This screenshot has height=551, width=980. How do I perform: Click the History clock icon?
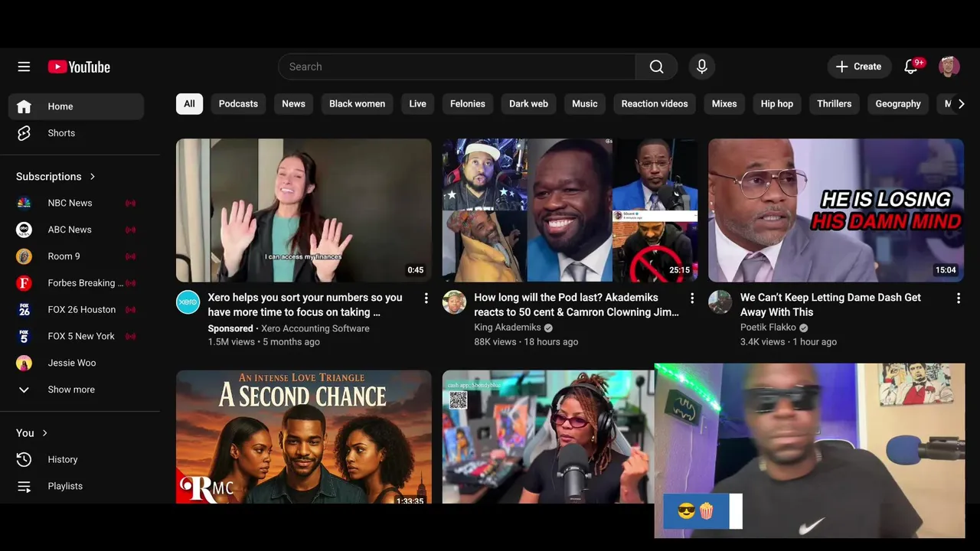coord(24,459)
